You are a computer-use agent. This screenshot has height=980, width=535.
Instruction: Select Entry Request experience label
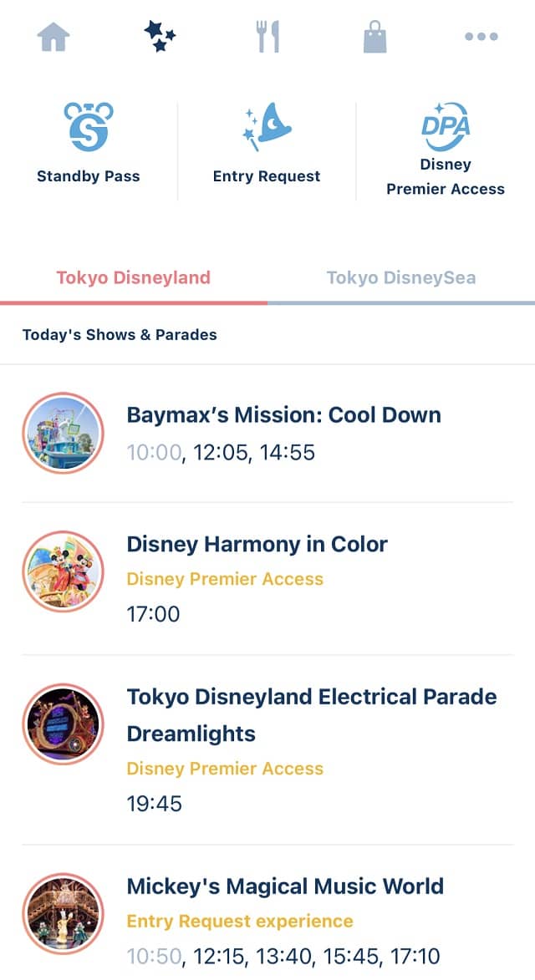click(240, 922)
